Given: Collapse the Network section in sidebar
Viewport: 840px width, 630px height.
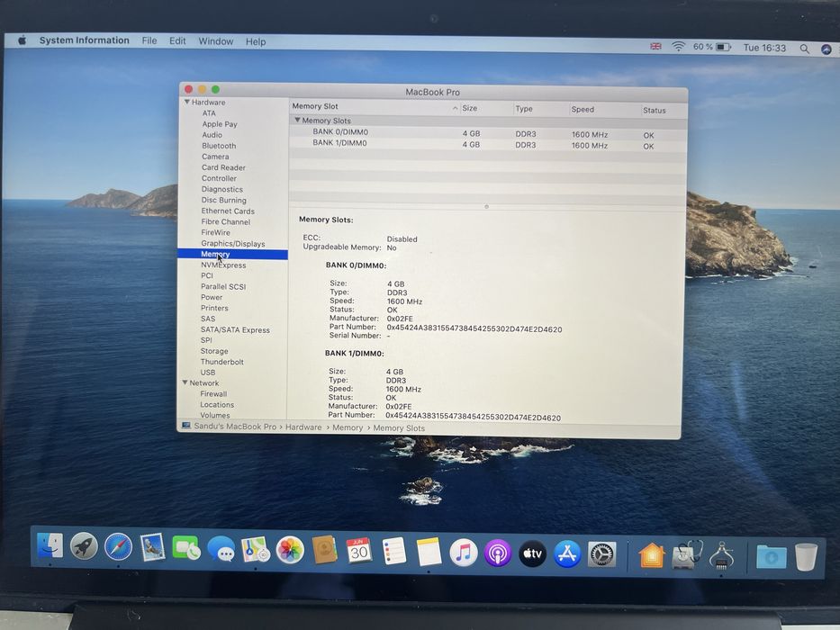Looking at the screenshot, I should click(185, 382).
